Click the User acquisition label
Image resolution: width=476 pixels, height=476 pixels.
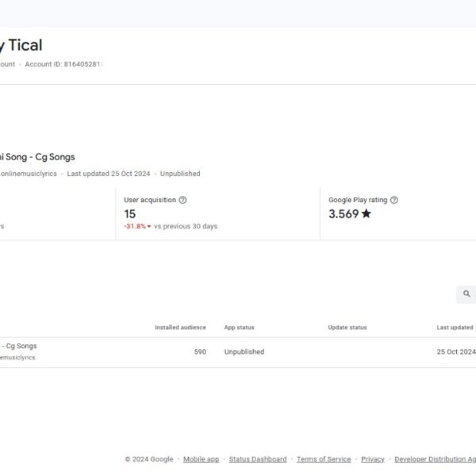coord(150,200)
